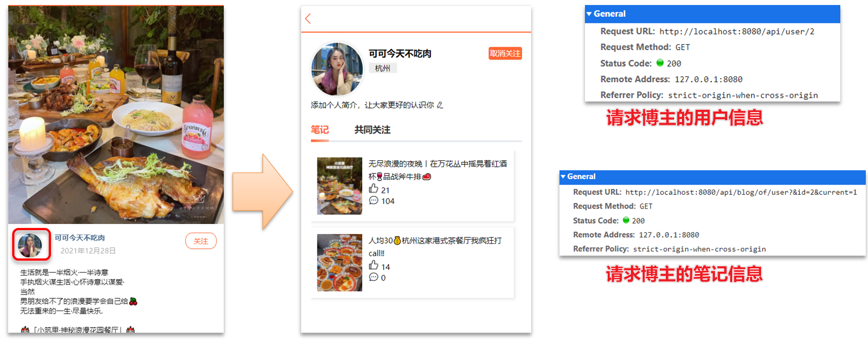The height and width of the screenshot is (341, 868).
Task: Click the post text line 生活就是一半烟火·一半诗意
Action: click(64, 272)
